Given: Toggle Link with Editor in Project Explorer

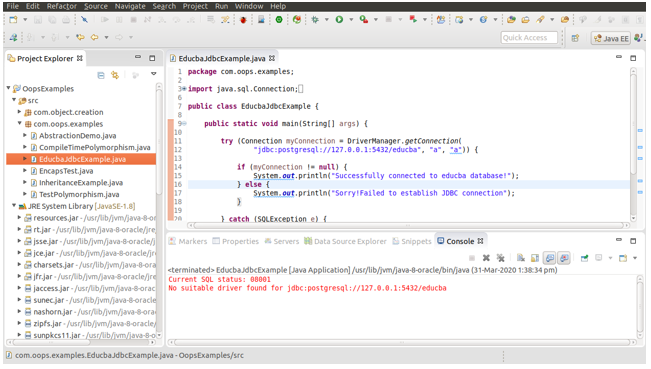Looking at the screenshot, I should (115, 75).
